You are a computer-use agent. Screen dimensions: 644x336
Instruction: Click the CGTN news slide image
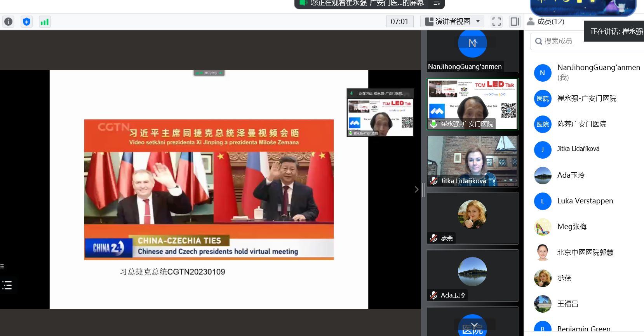(209, 189)
